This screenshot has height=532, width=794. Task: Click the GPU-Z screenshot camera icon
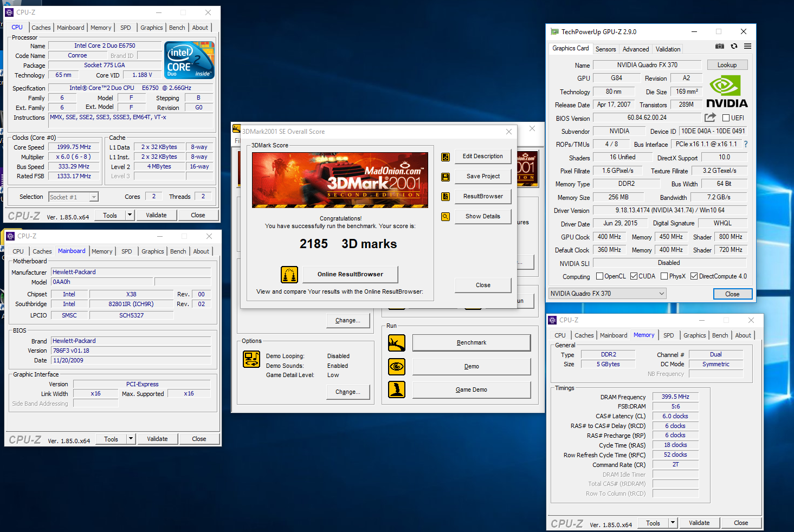point(719,47)
